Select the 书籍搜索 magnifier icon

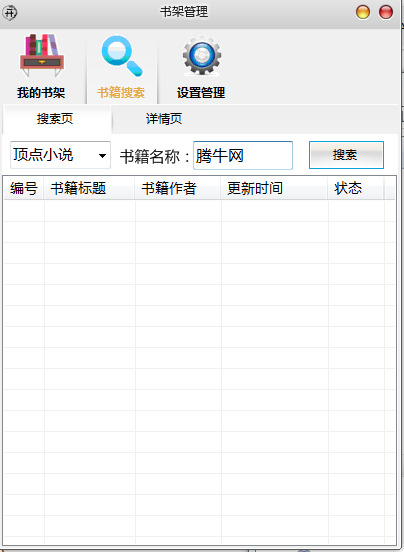(122, 56)
